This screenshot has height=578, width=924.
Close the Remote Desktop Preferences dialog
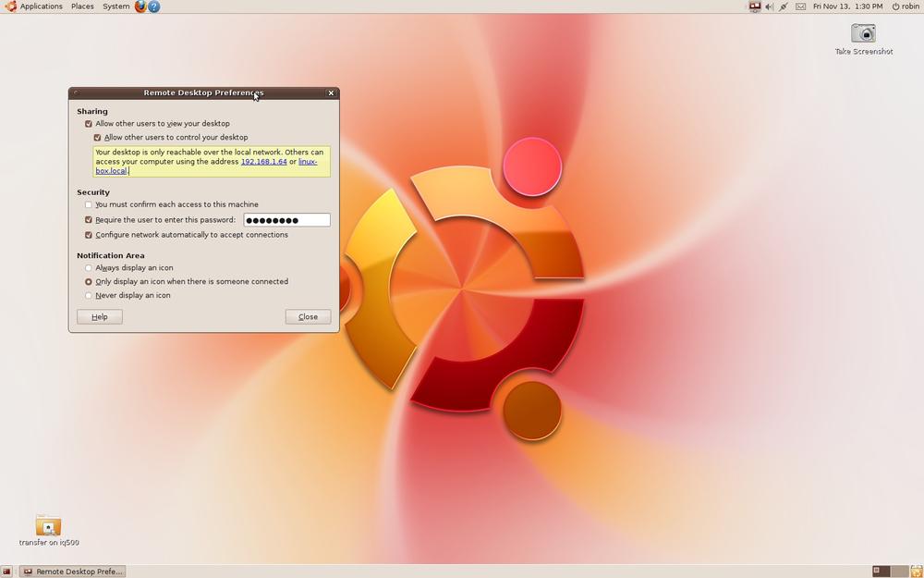coord(308,316)
